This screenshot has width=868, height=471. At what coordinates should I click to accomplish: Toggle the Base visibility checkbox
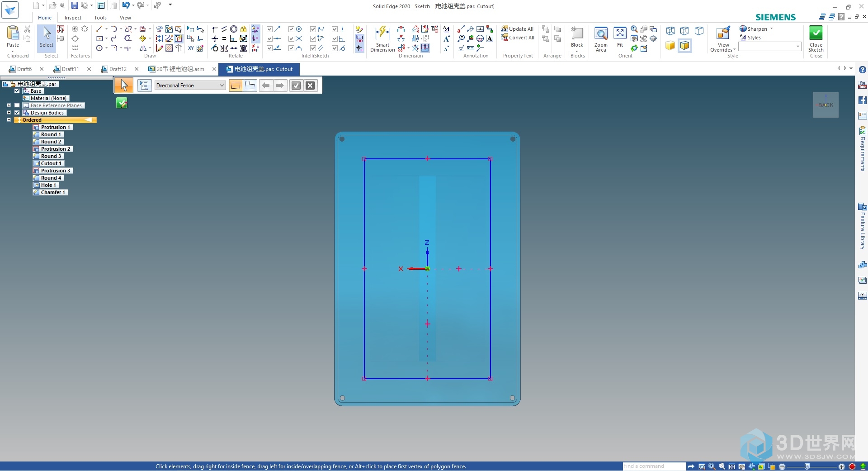[17, 91]
